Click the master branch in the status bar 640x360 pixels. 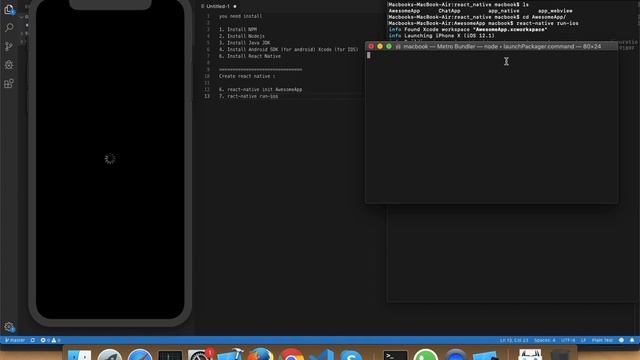pos(15,340)
